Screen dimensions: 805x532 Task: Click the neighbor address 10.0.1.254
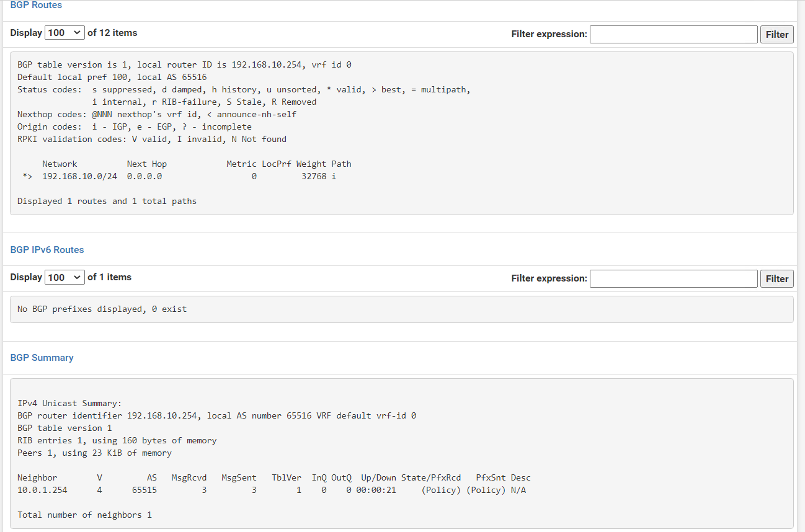42,490
